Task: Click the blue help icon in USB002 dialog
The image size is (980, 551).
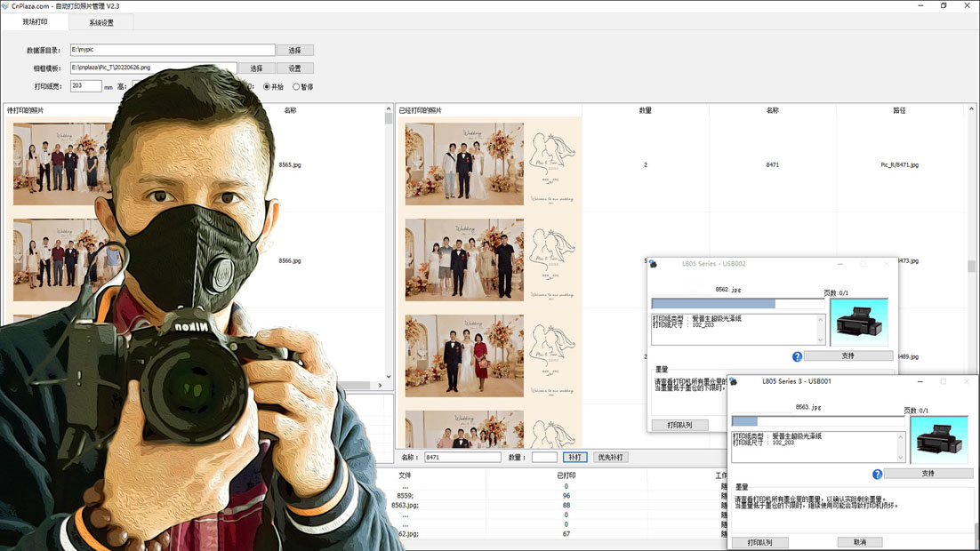Action: [797, 356]
